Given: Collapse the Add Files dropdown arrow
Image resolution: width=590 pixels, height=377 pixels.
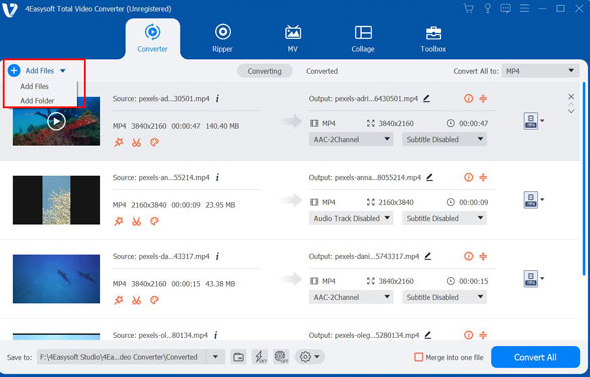Looking at the screenshot, I should (62, 71).
